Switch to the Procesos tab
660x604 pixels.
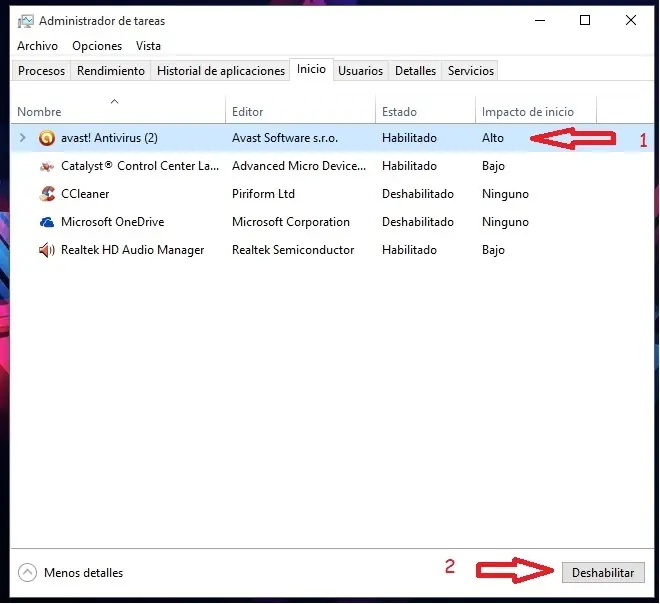[41, 71]
